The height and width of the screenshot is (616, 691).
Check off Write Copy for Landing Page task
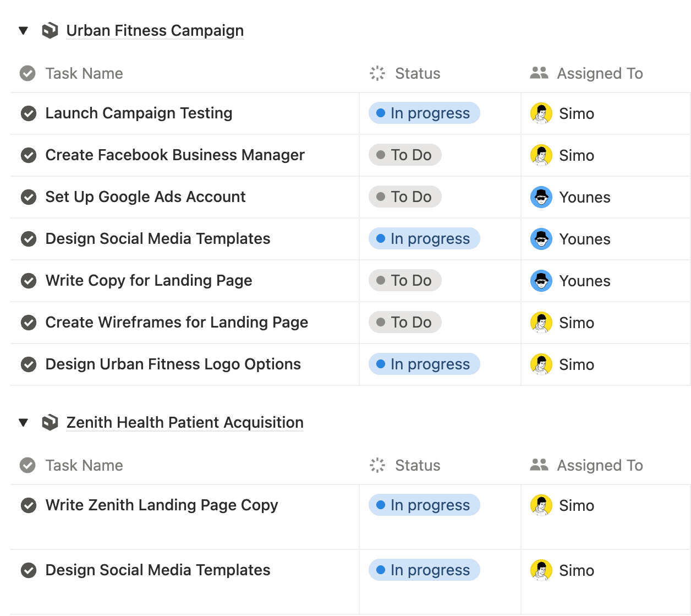click(29, 281)
